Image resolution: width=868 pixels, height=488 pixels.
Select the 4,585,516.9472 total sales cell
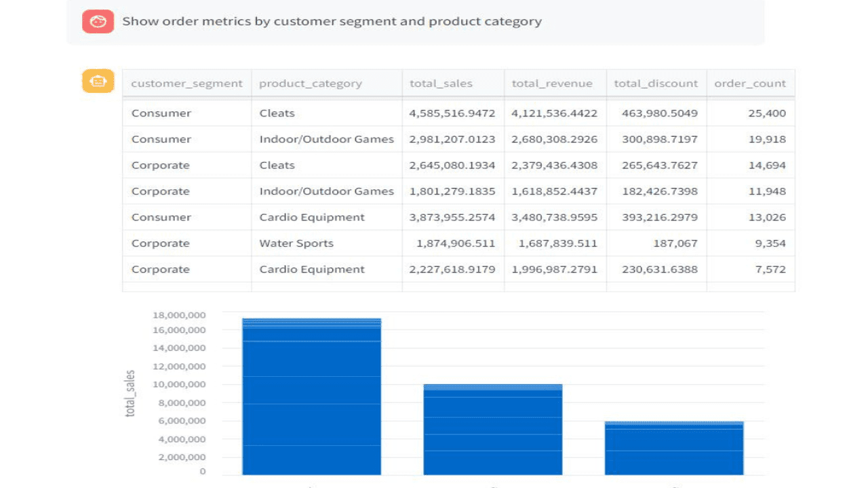[x=452, y=113]
